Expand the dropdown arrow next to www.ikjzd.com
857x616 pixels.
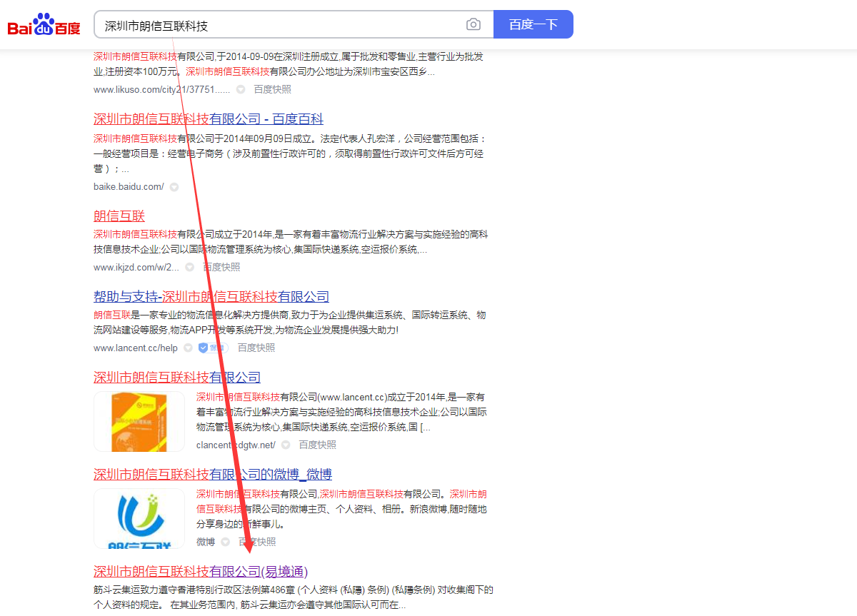pos(189,267)
